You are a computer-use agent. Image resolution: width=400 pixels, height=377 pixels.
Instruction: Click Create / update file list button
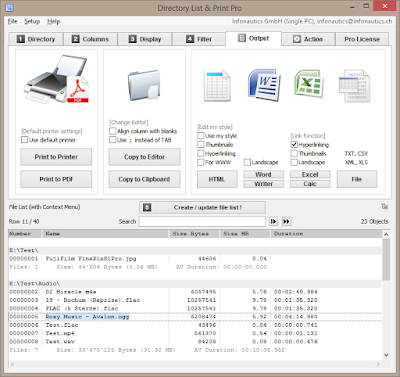pos(202,207)
